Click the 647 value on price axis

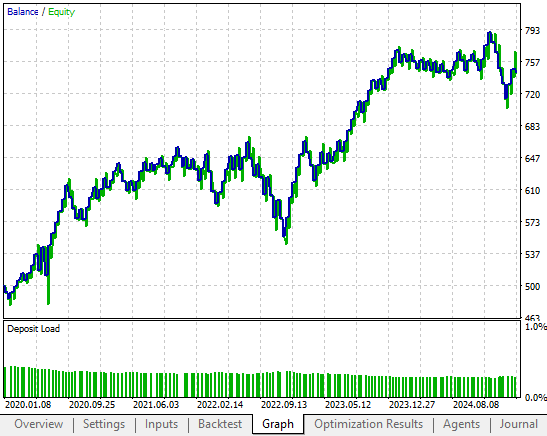coord(532,158)
